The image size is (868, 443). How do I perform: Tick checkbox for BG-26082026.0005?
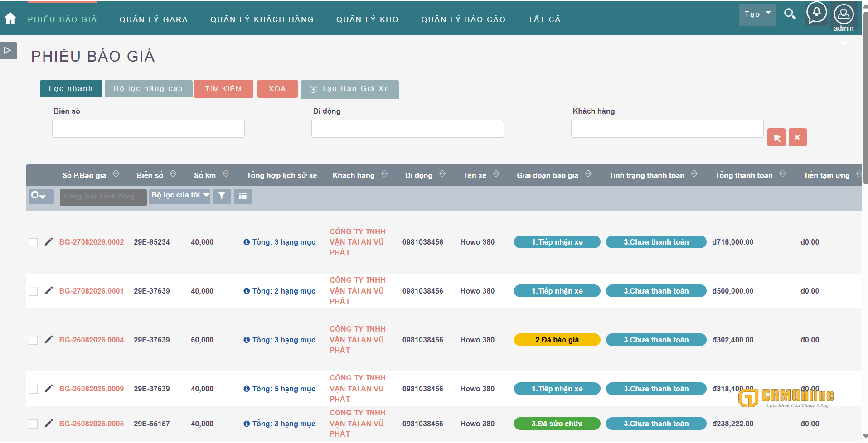tap(33, 424)
